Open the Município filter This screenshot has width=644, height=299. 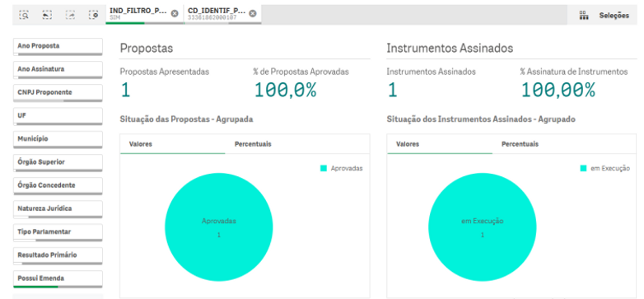tap(58, 140)
